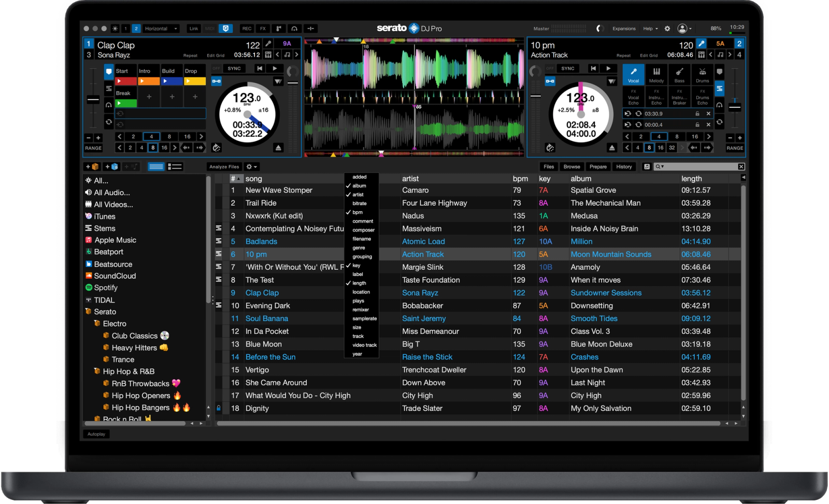
Task: Add new crate with orange box icon
Action: click(x=92, y=167)
